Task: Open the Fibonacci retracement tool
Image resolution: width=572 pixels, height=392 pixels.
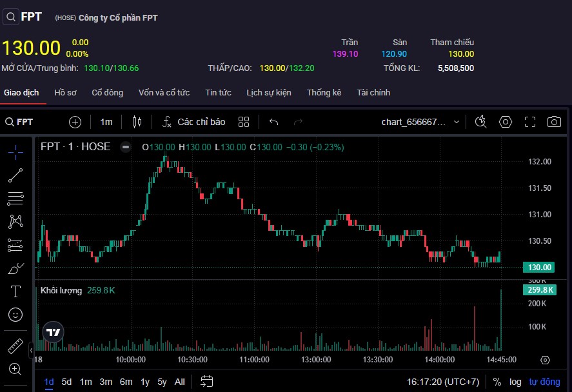Action: (x=15, y=198)
